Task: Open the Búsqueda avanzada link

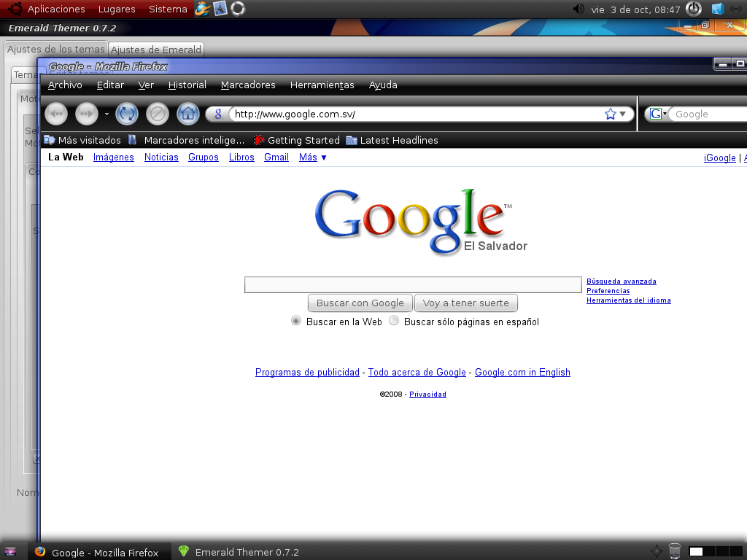Action: (622, 281)
